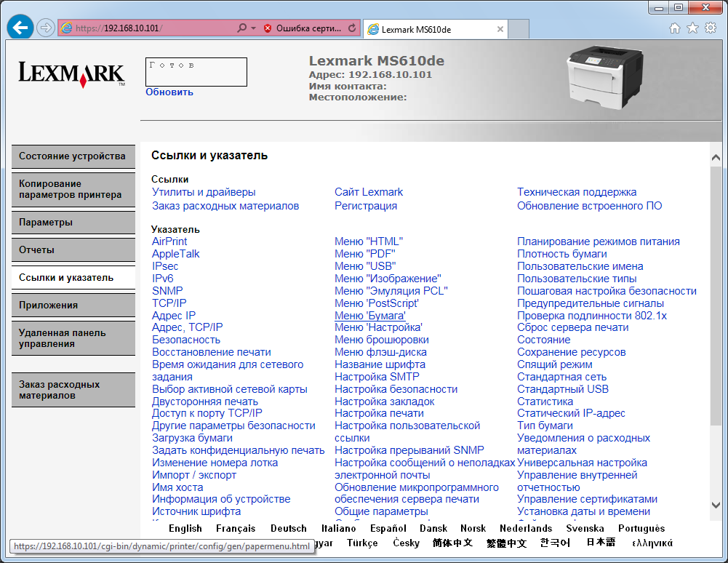Click the vertical scrollbar thumb
The image size is (728, 563).
[716, 295]
